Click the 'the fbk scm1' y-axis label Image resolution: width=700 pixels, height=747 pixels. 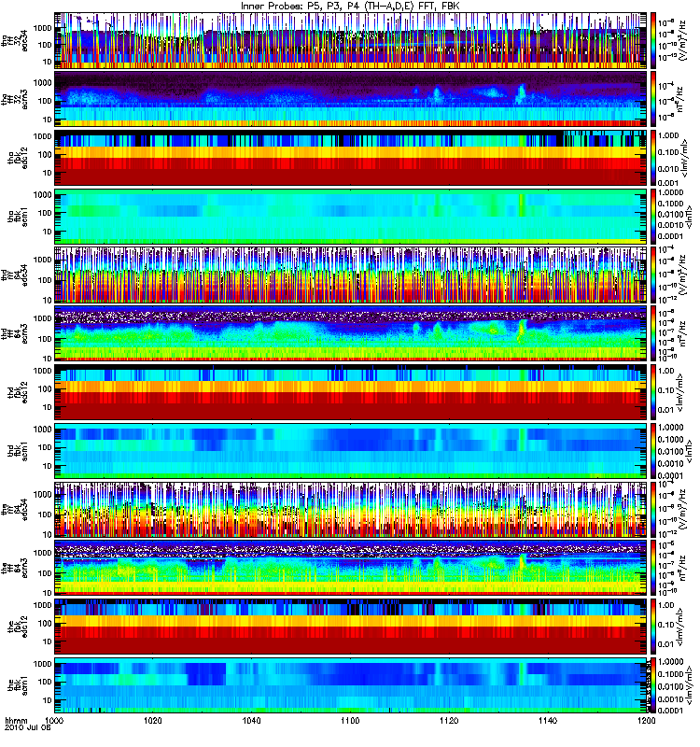(x=18, y=685)
